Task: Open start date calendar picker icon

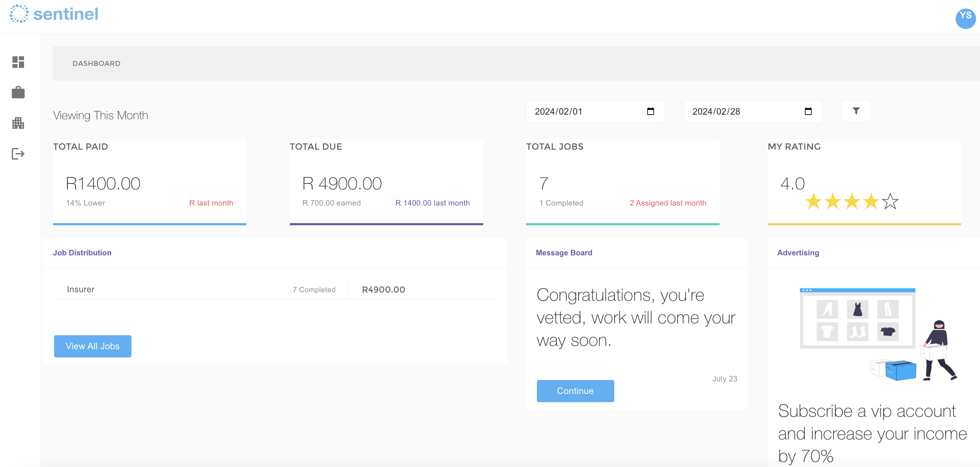Action: click(650, 111)
